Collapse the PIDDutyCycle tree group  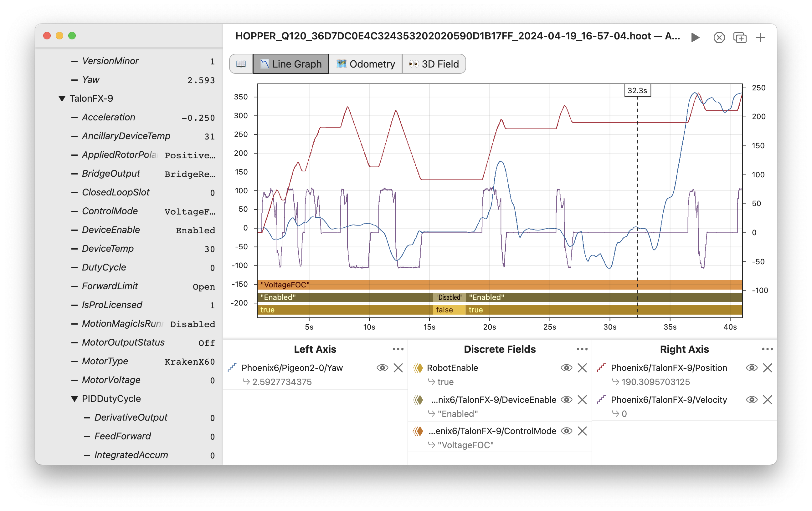pos(75,399)
